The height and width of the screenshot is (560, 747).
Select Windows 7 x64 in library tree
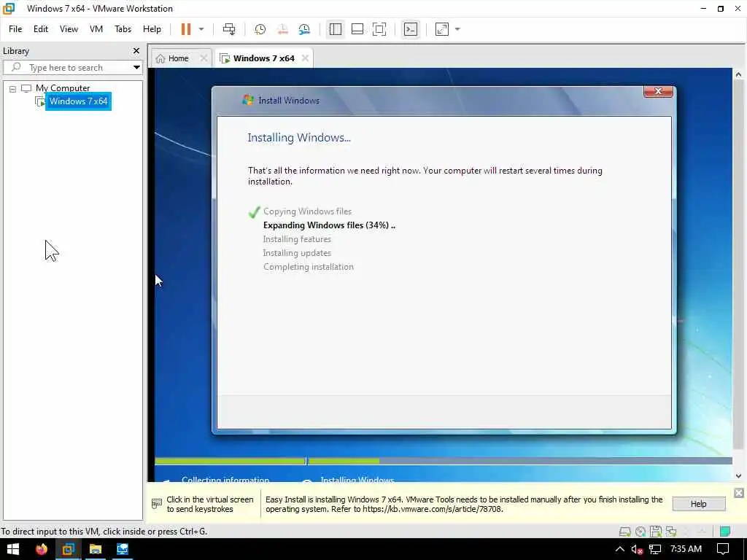tap(78, 101)
